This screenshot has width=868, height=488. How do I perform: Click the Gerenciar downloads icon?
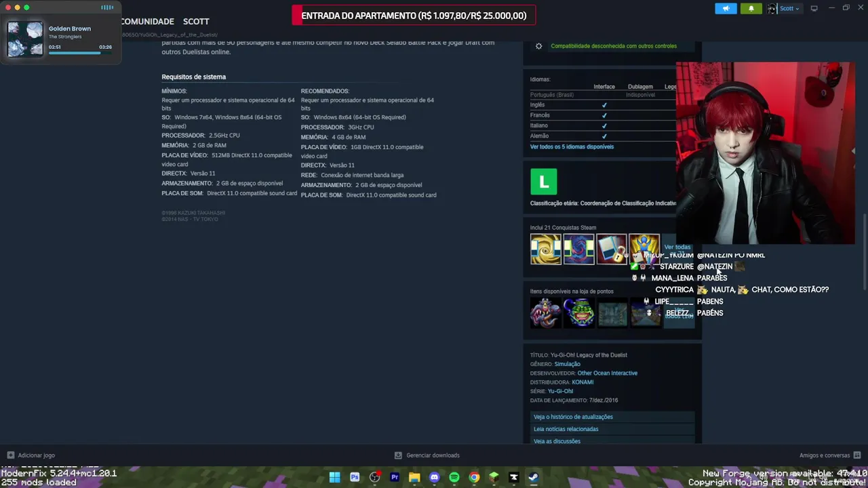[398, 455]
